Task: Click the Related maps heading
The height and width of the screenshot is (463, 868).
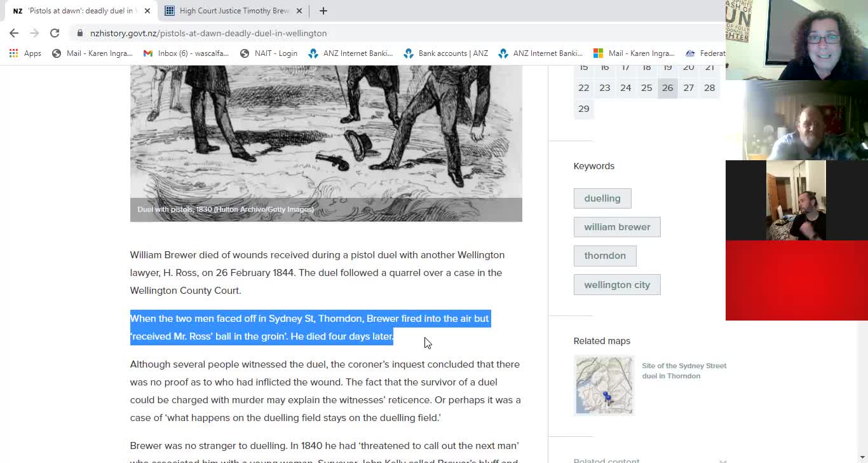Action: 602,341
